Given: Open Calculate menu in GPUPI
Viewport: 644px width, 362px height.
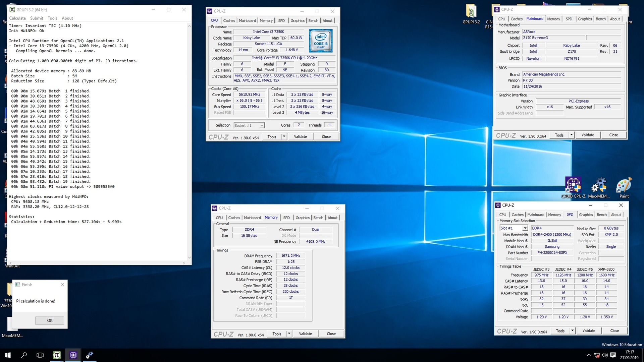Looking at the screenshot, I should [x=17, y=18].
